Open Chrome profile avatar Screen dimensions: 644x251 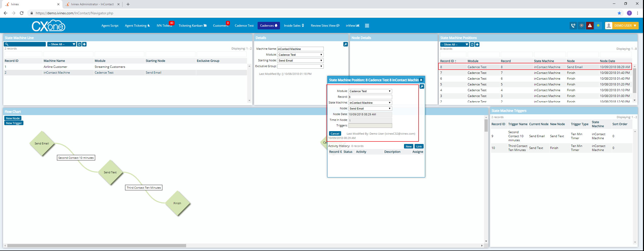pyautogui.click(x=629, y=13)
